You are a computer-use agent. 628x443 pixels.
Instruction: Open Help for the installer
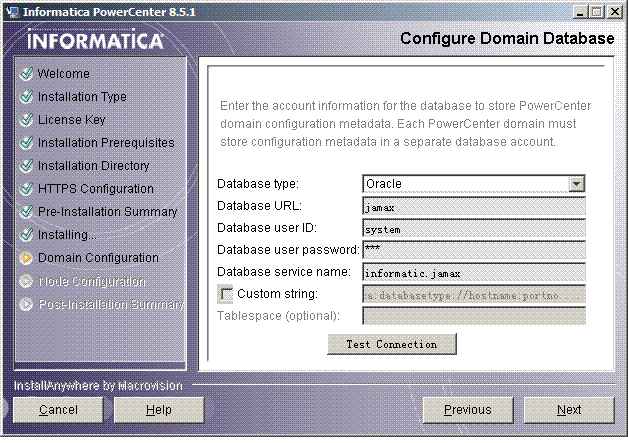click(x=159, y=410)
